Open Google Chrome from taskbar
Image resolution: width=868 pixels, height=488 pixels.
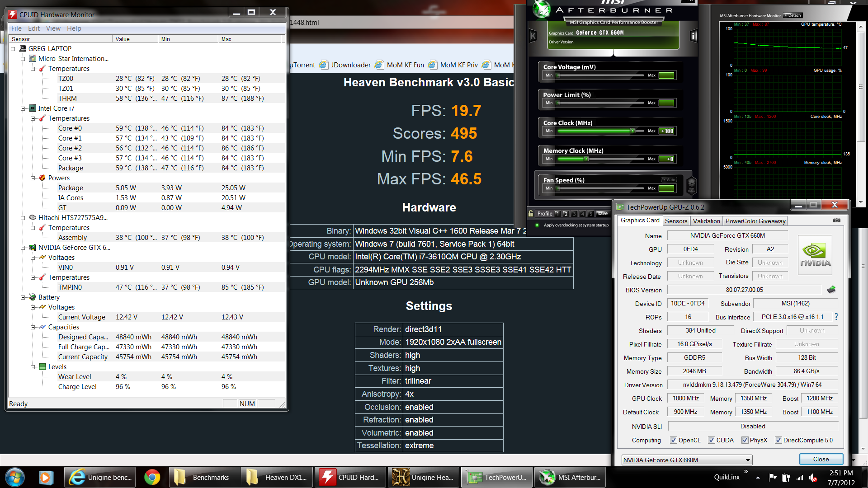point(152,478)
